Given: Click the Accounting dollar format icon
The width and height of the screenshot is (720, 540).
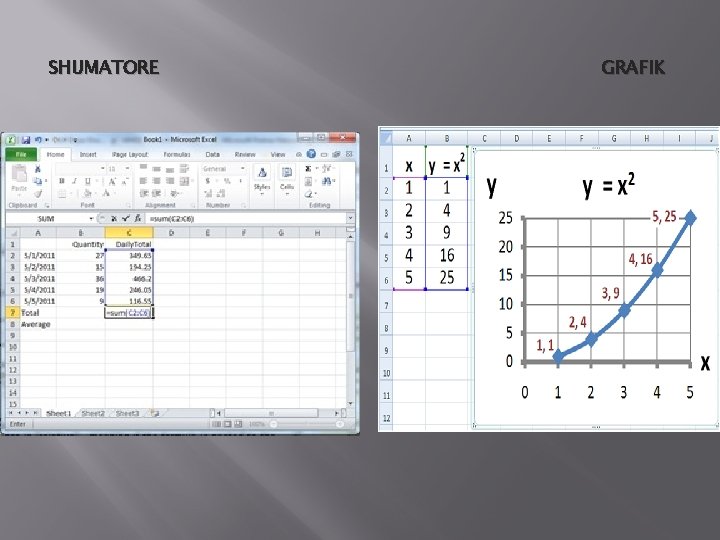Looking at the screenshot, I should 208,181.
